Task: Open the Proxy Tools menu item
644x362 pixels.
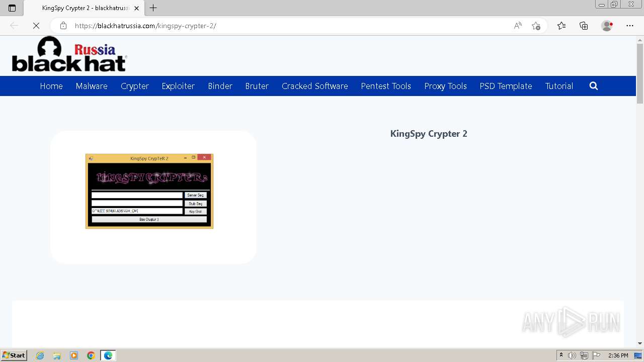Action: 445,86
